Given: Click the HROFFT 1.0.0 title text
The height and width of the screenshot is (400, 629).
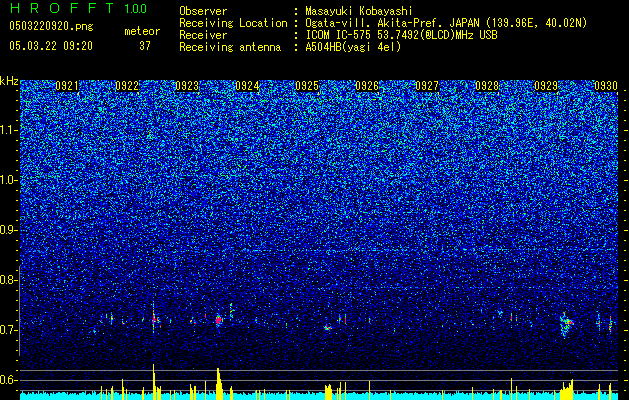Looking at the screenshot, I should tap(79, 8).
